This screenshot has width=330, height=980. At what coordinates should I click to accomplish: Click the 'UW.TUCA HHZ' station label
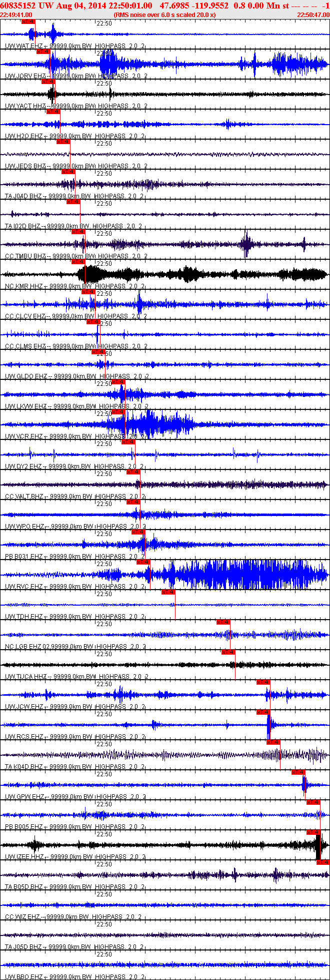[25, 677]
